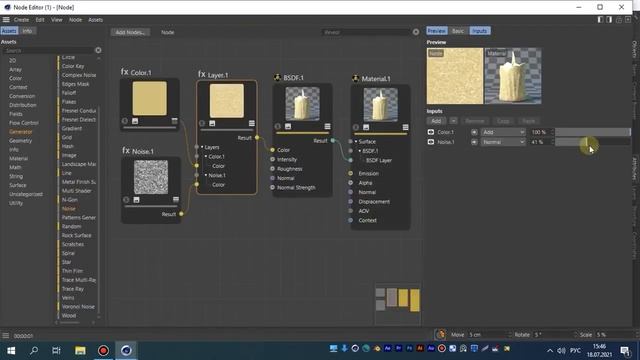Toggle visibility of Color.1 input layer

(x=431, y=132)
